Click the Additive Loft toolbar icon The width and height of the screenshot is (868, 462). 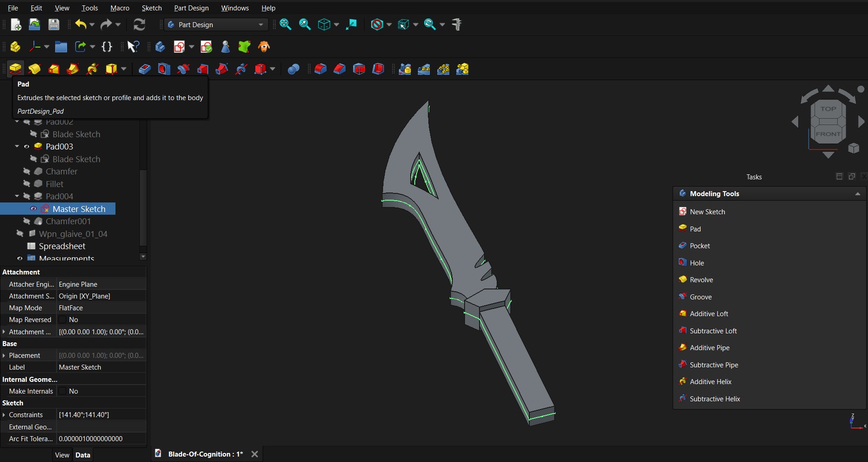(x=54, y=69)
